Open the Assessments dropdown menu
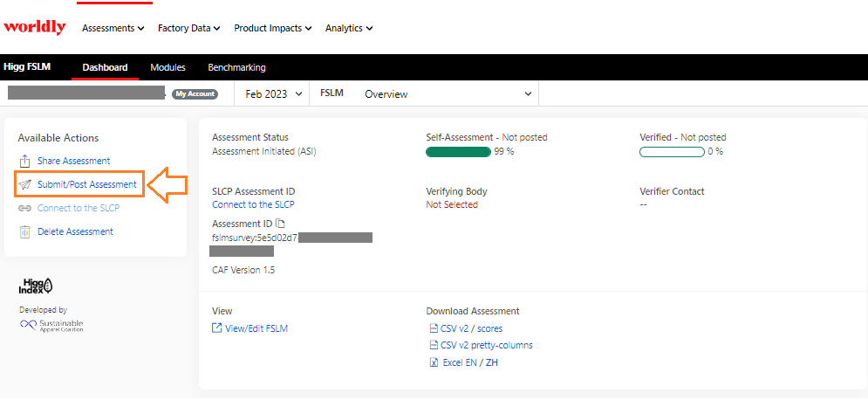 click(113, 28)
